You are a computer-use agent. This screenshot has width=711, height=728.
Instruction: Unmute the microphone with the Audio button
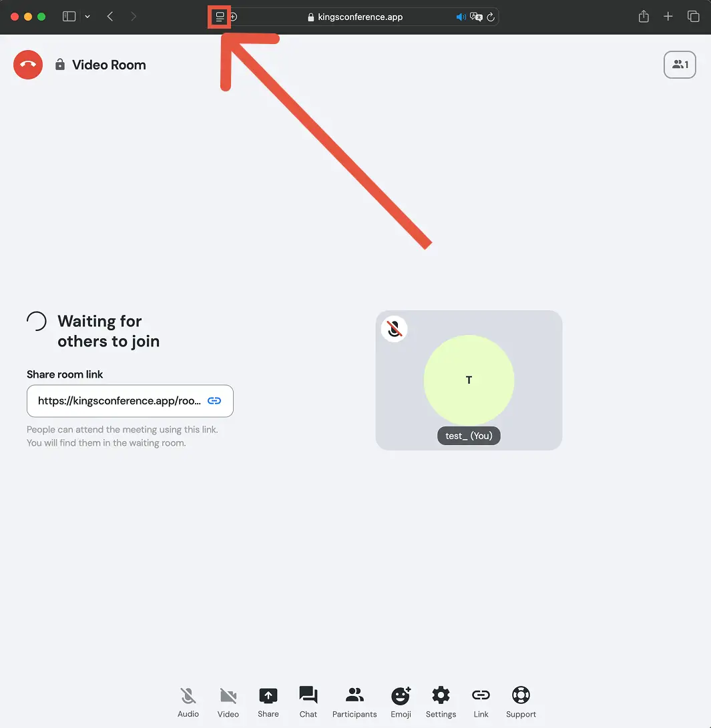tap(188, 702)
